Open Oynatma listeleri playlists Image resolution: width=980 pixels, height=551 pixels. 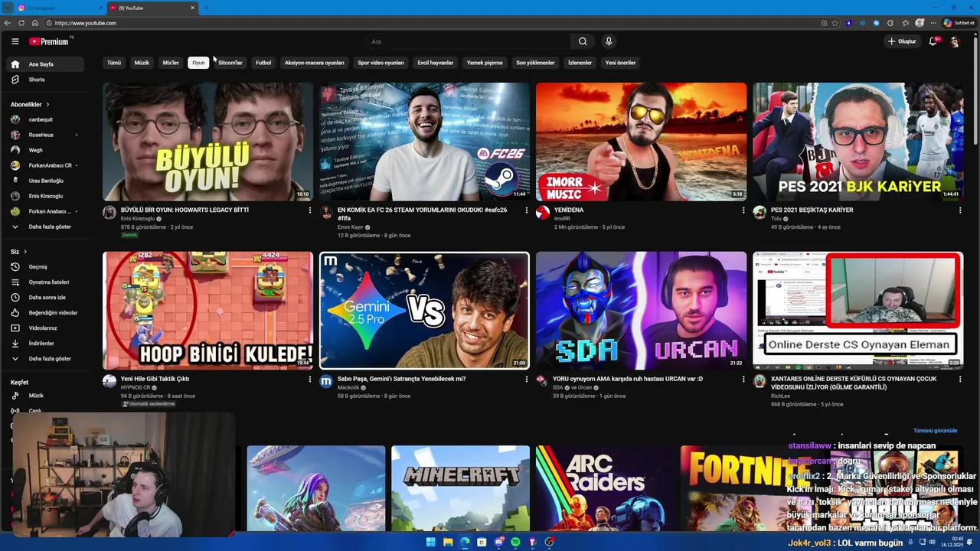click(46, 282)
